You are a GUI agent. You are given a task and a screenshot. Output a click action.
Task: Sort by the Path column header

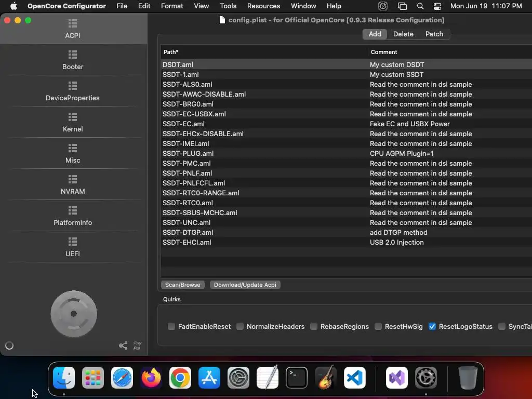pyautogui.click(x=264, y=52)
